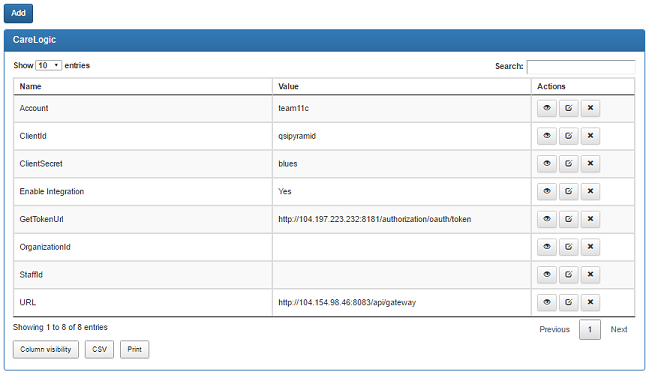The height and width of the screenshot is (372, 649).
Task: Click the Actions column header
Action: click(583, 86)
